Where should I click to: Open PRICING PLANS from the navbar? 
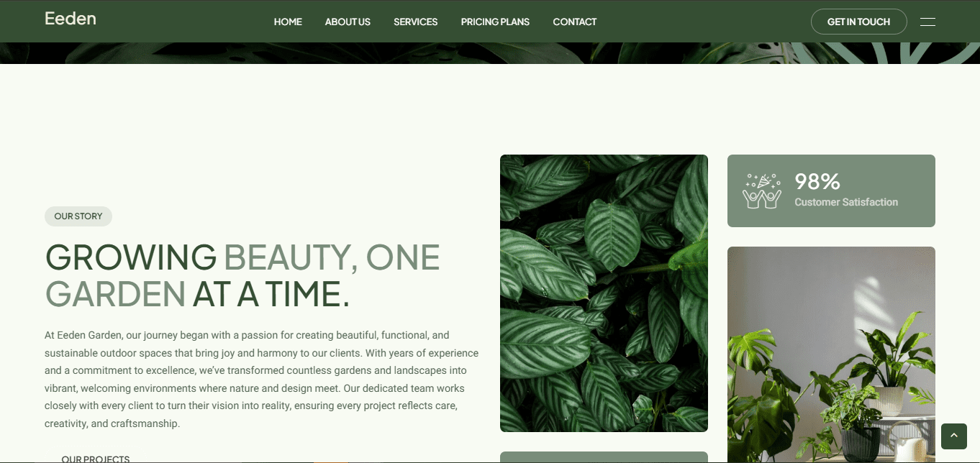495,22
